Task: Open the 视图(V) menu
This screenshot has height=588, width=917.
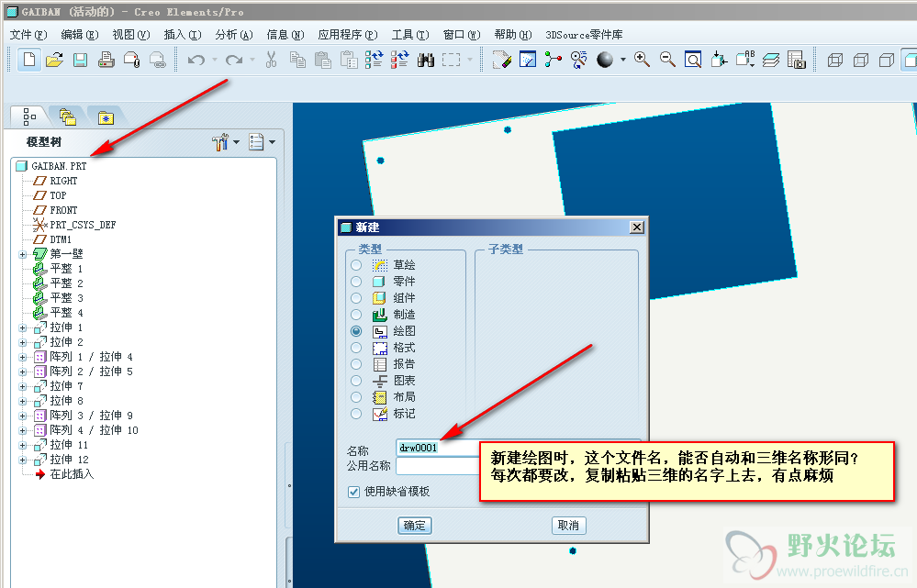Action: point(131,35)
